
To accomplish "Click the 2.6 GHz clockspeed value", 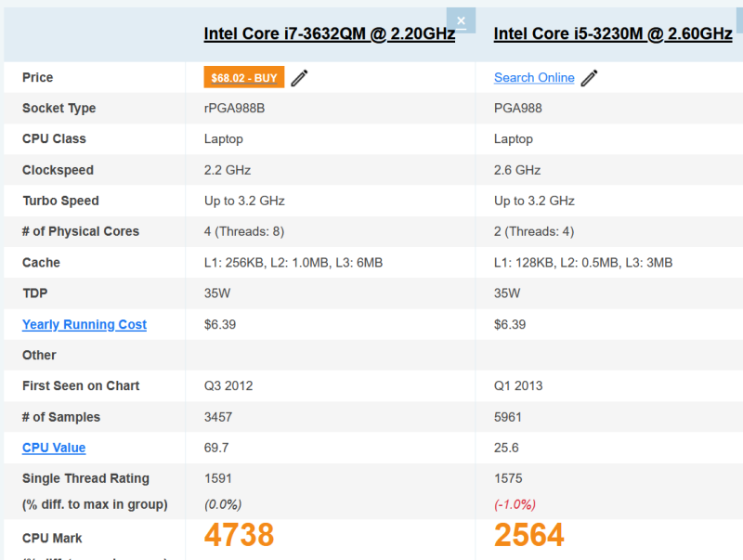I will (x=517, y=170).
